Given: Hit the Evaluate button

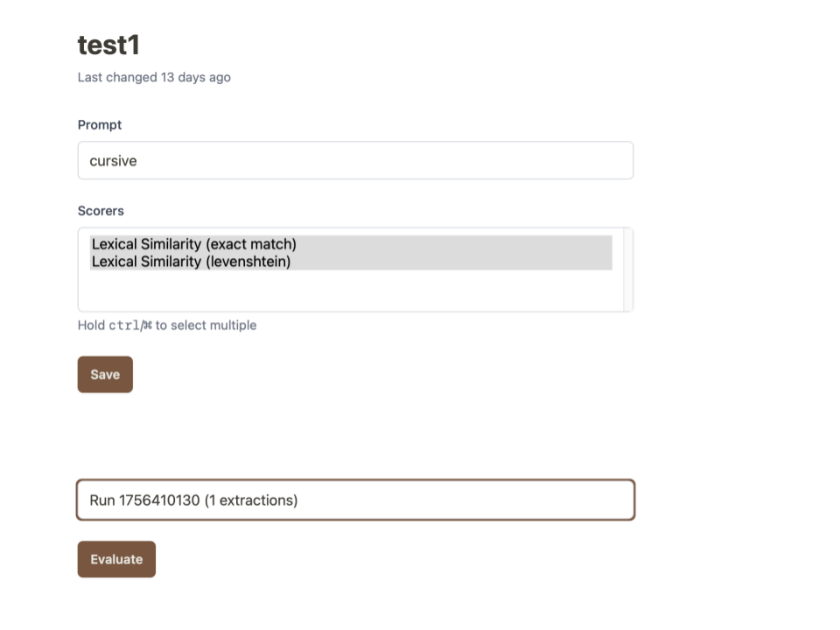Looking at the screenshot, I should (116, 559).
